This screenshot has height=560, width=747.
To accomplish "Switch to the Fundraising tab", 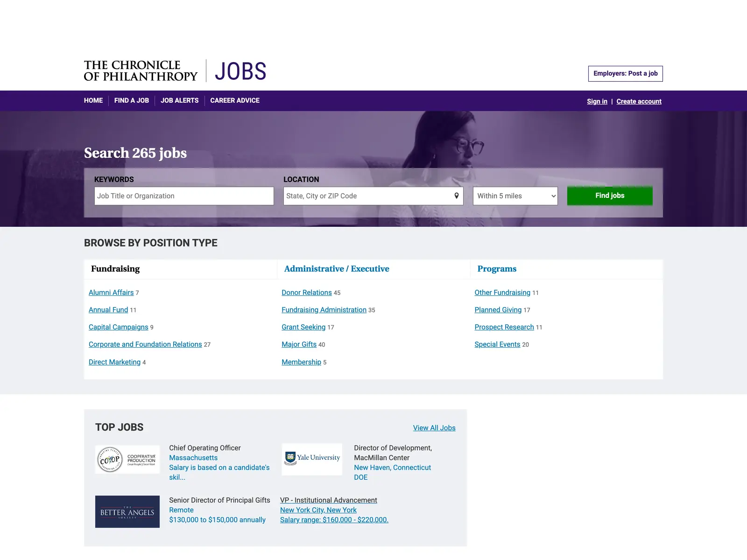I will 180,269.
